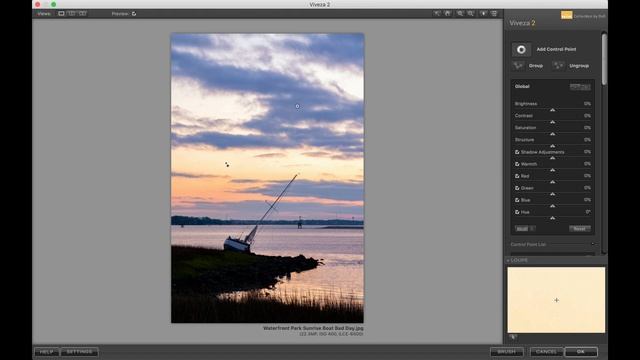Click the Contrast slider handle
640x360 pixels.
click(x=553, y=122)
